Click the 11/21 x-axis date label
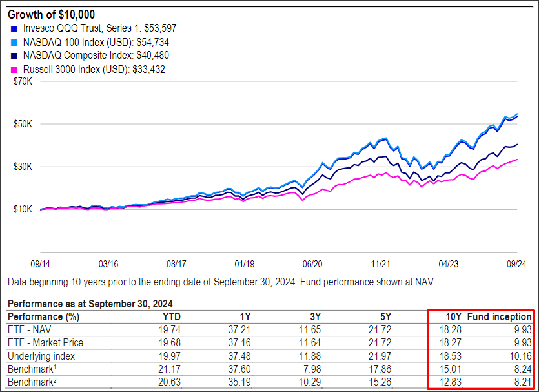This screenshot has height=392, width=539. pyautogui.click(x=381, y=264)
